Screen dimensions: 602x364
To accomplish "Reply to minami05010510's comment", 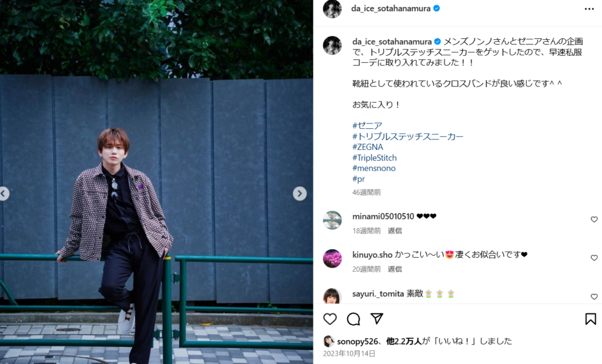I will pos(394,231).
